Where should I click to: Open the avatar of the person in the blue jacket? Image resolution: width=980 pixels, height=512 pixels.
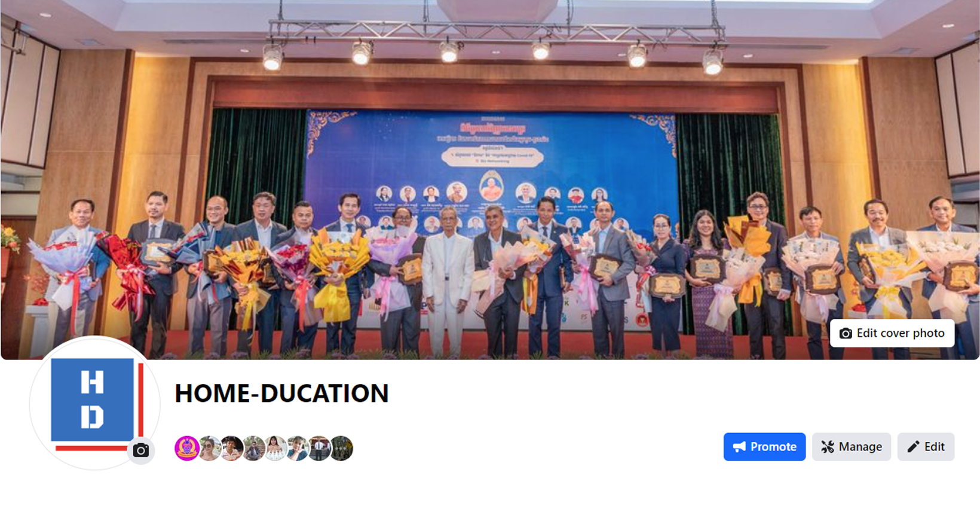298,448
